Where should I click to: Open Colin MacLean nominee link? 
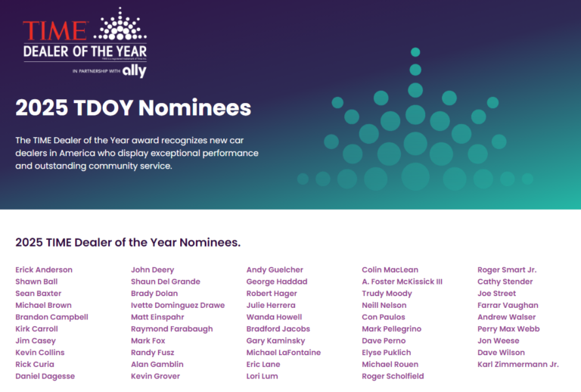click(390, 270)
